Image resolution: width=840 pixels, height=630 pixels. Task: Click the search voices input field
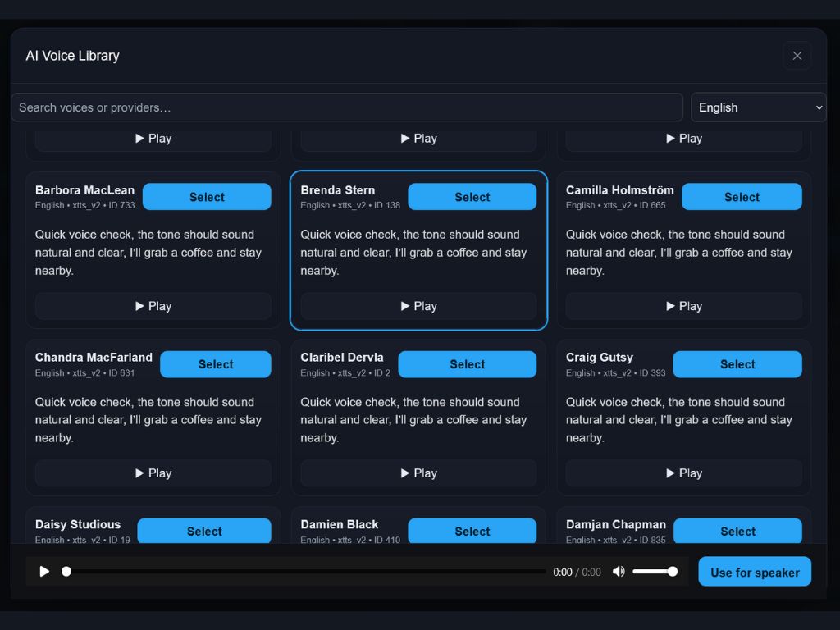[x=346, y=107]
